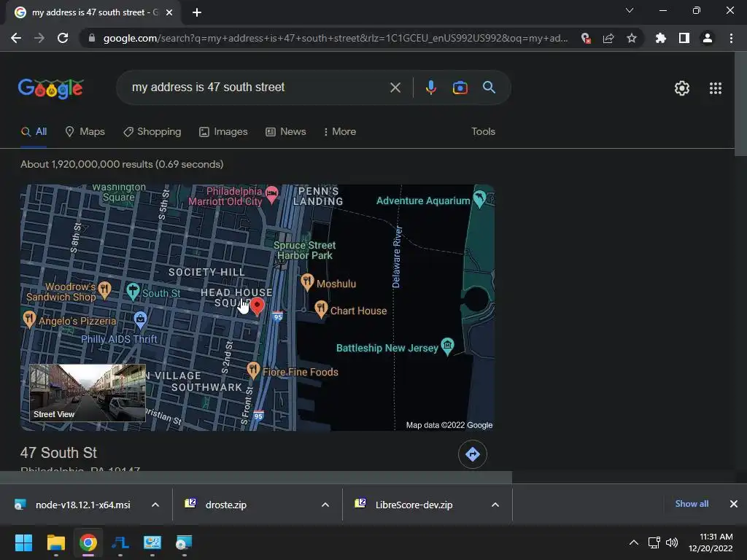This screenshot has height=560, width=747.
Task: Open the search Tools options
Action: (x=483, y=132)
